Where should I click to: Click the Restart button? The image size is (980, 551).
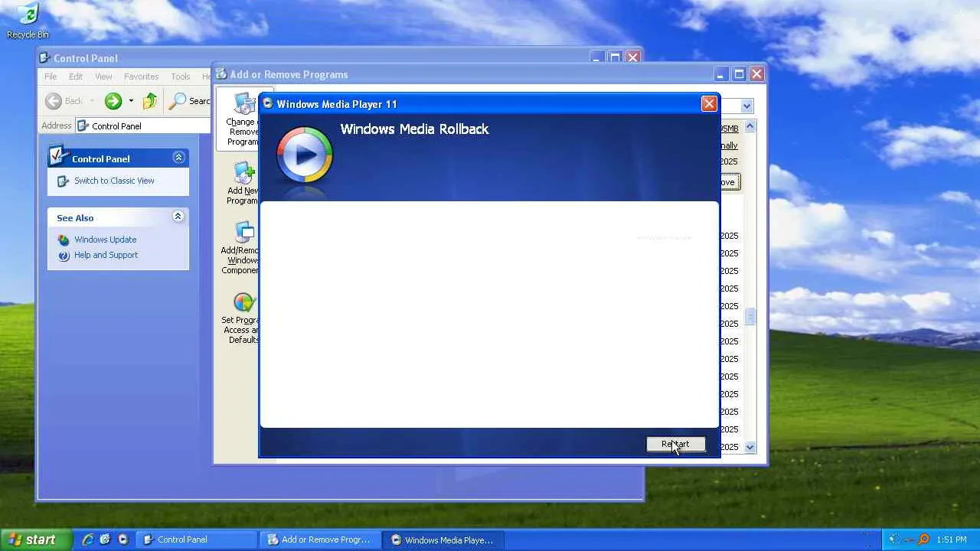[x=675, y=445]
